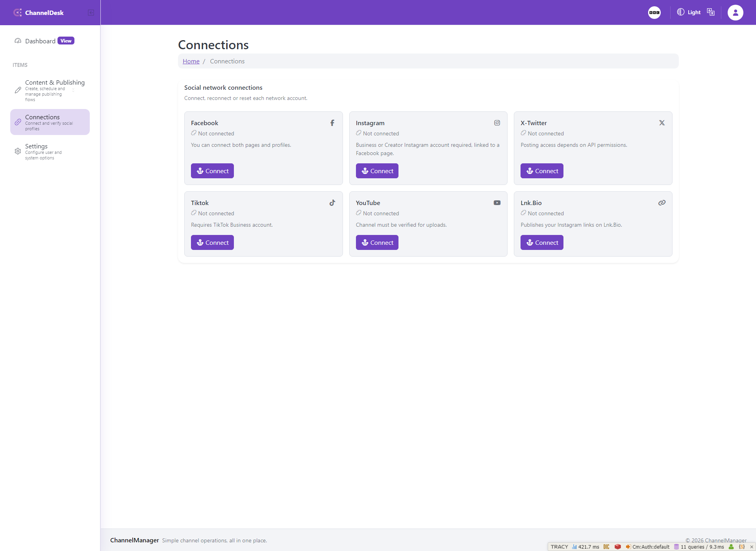Open the green user panel in Tracy bar
This screenshot has width=756, height=551.
[731, 547]
